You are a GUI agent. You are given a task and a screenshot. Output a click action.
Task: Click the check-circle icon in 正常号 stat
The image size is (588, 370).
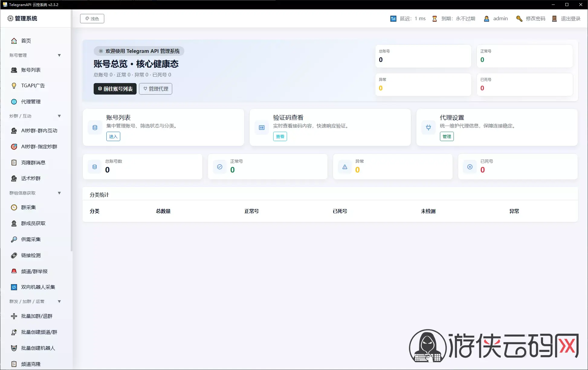tap(220, 167)
